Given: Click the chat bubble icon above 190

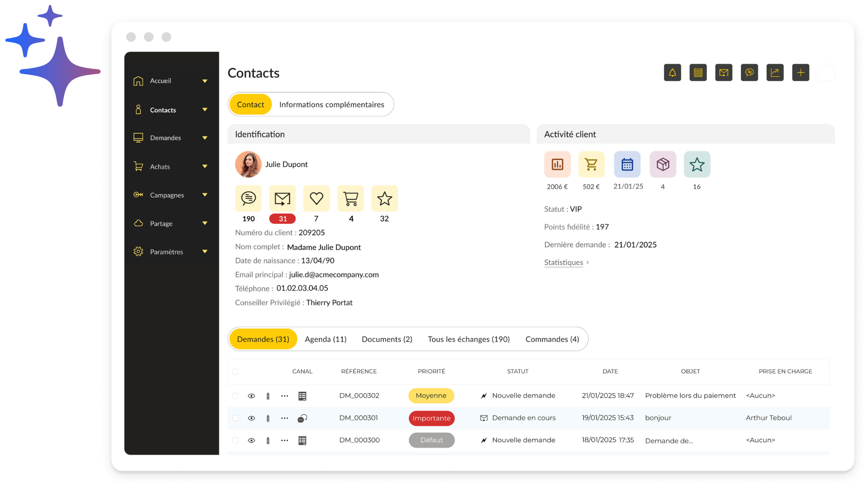Looking at the screenshot, I should [248, 198].
